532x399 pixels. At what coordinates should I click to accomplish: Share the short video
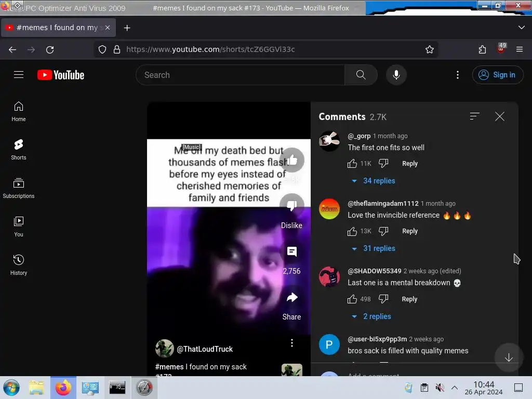click(x=292, y=298)
